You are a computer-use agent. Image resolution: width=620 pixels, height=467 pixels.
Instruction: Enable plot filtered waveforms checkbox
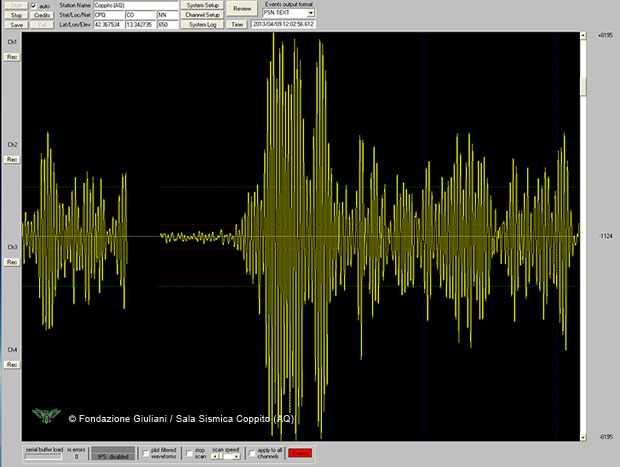pyautogui.click(x=146, y=454)
